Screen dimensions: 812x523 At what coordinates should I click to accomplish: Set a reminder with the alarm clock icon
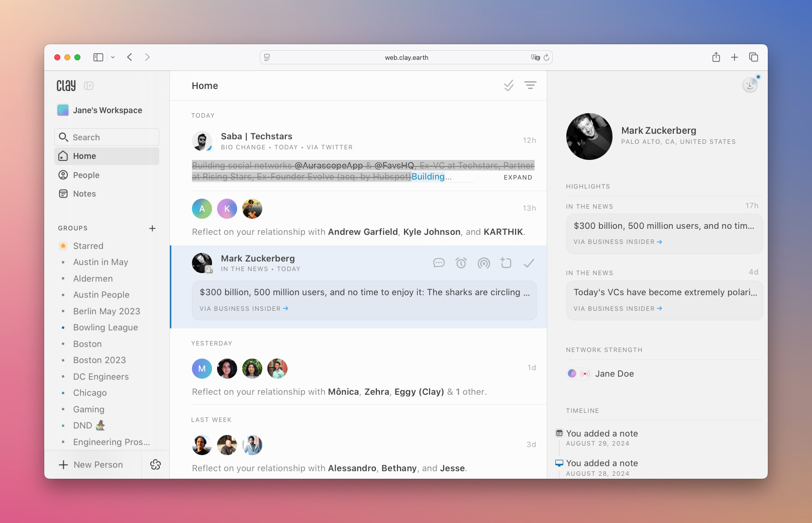pyautogui.click(x=461, y=263)
